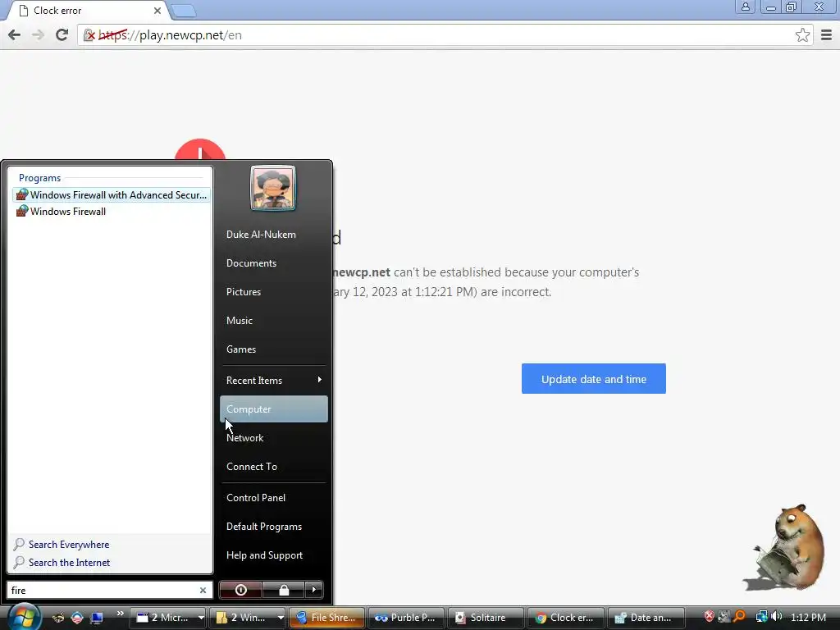Click the network tray icon

pyautogui.click(x=761, y=616)
